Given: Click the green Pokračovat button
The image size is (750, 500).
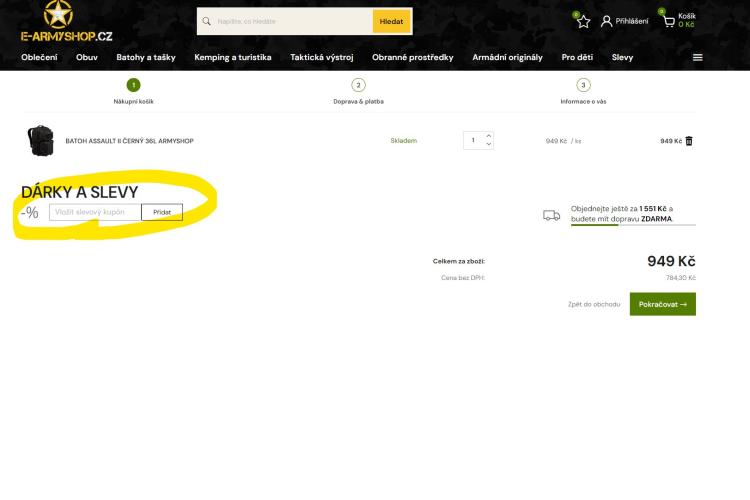Looking at the screenshot, I should [662, 304].
